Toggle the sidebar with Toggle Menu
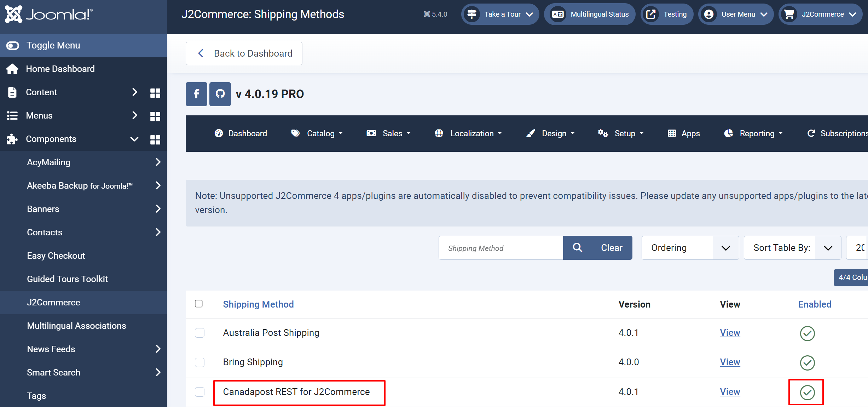The width and height of the screenshot is (868, 407). click(x=83, y=46)
